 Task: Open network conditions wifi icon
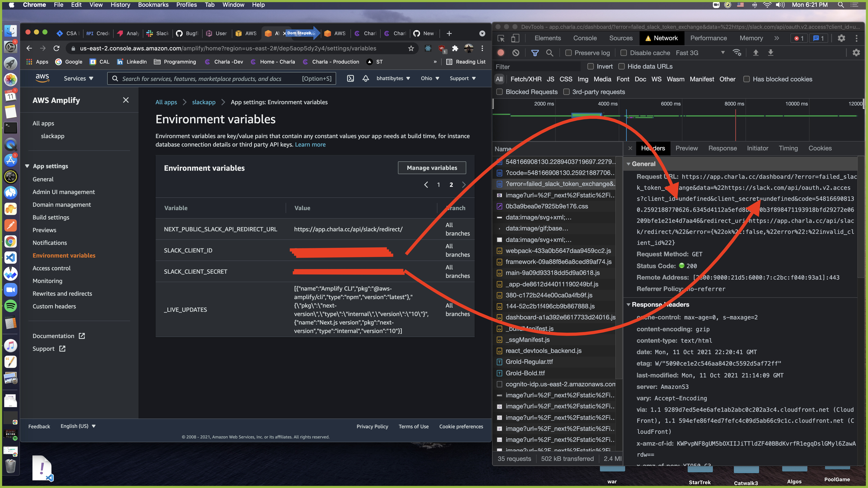737,53
